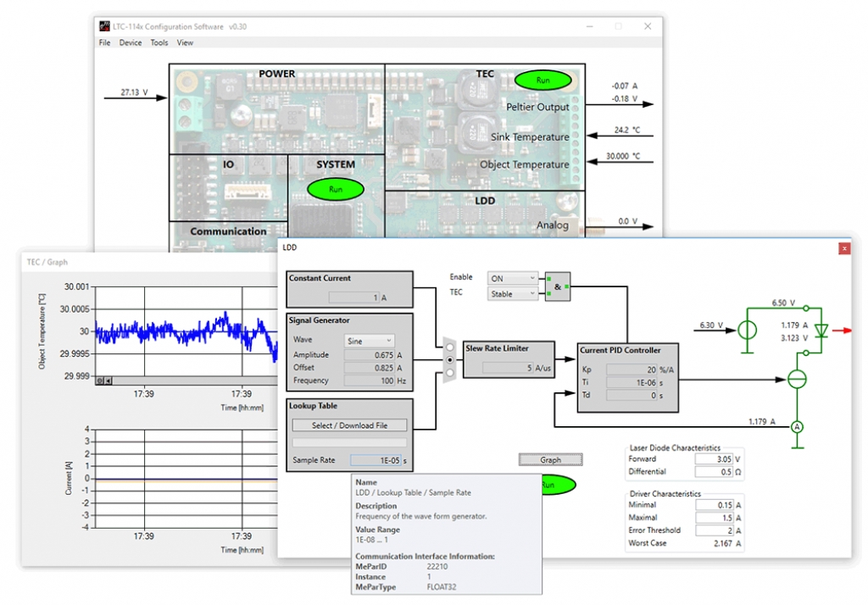Open the TEC dropdown showing Stable
The image size is (868, 605).
tap(512, 294)
